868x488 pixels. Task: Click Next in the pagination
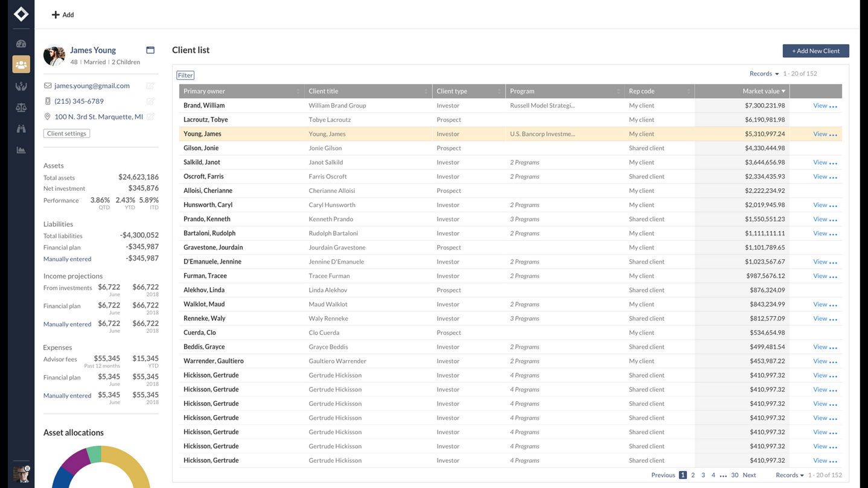click(x=749, y=475)
